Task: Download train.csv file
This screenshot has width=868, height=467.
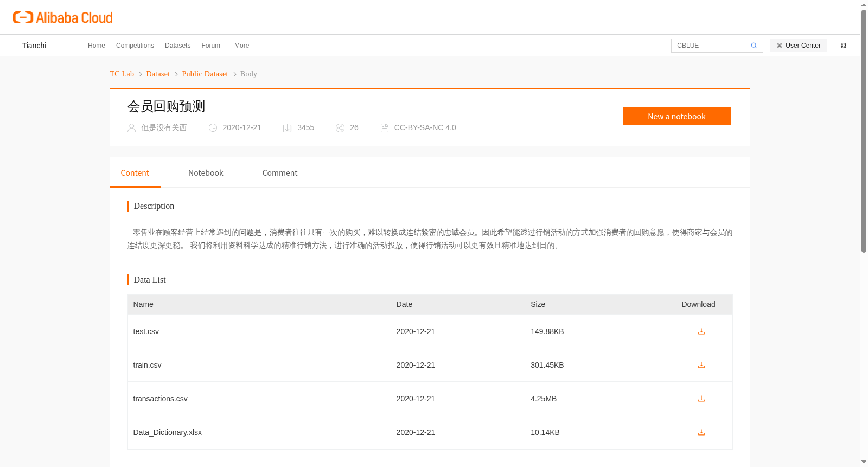Action: 701,365
